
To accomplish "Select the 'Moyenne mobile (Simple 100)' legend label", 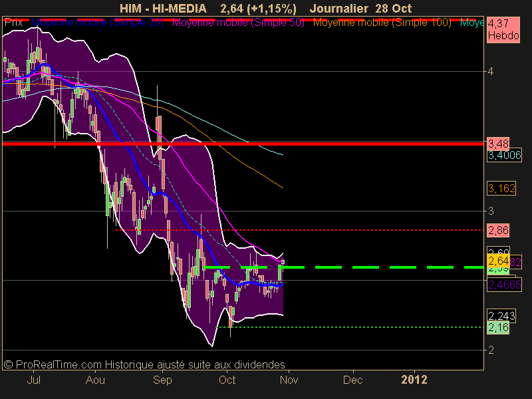I will tap(382, 23).
